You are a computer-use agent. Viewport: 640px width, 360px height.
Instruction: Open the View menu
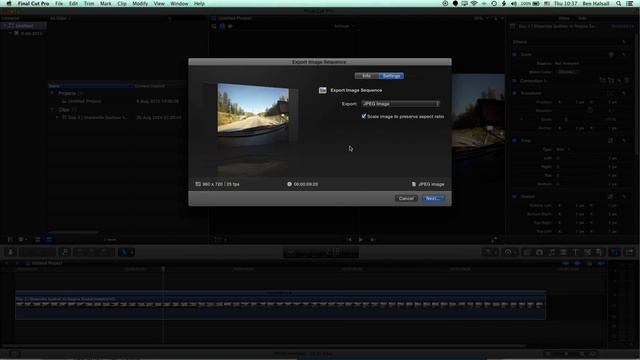159,3
